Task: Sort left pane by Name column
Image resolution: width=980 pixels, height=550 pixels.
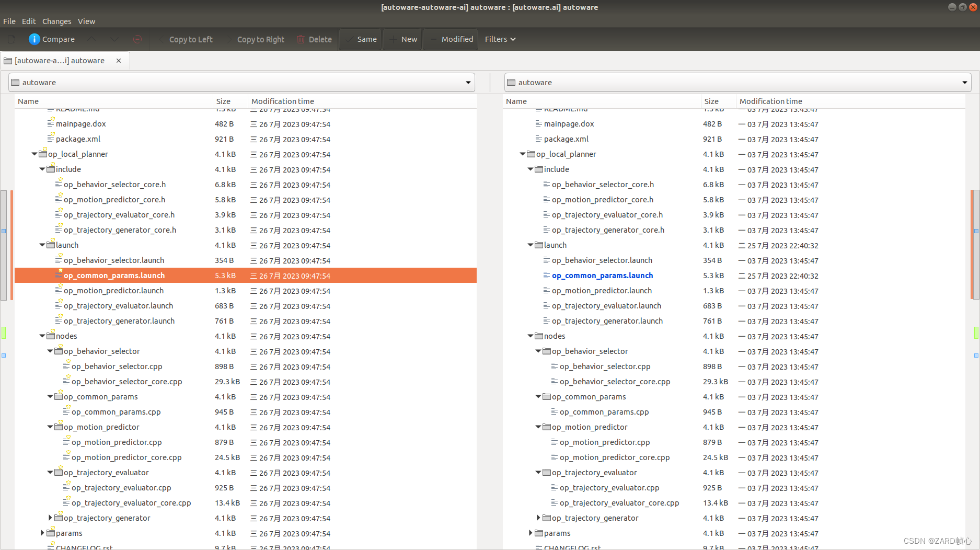Action: [114, 101]
